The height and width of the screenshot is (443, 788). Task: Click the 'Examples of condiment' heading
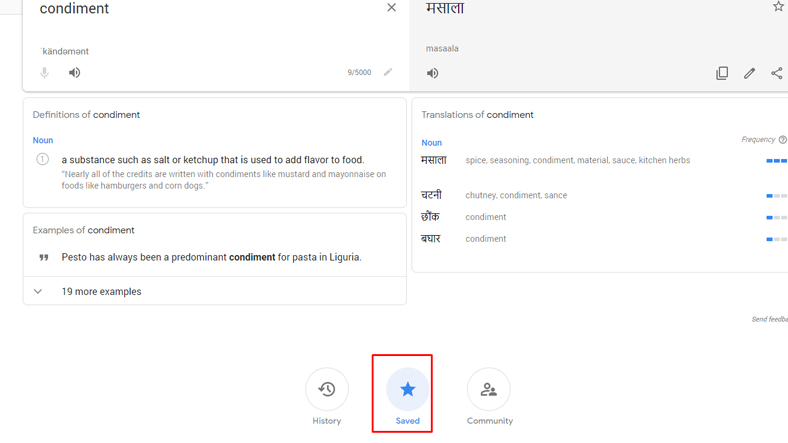[x=83, y=230]
